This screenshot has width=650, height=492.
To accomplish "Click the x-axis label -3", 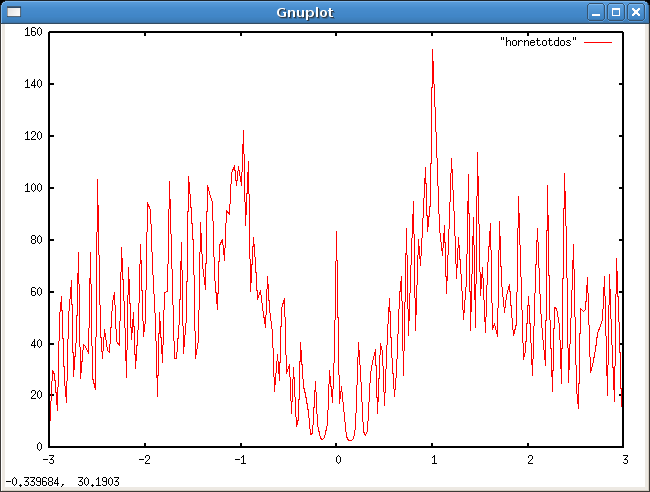I will coord(49,460).
